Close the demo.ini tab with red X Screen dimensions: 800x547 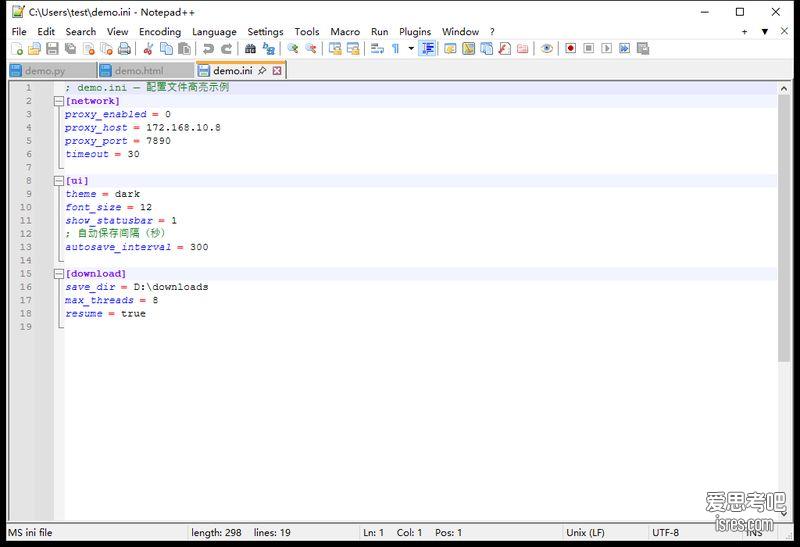(x=277, y=70)
